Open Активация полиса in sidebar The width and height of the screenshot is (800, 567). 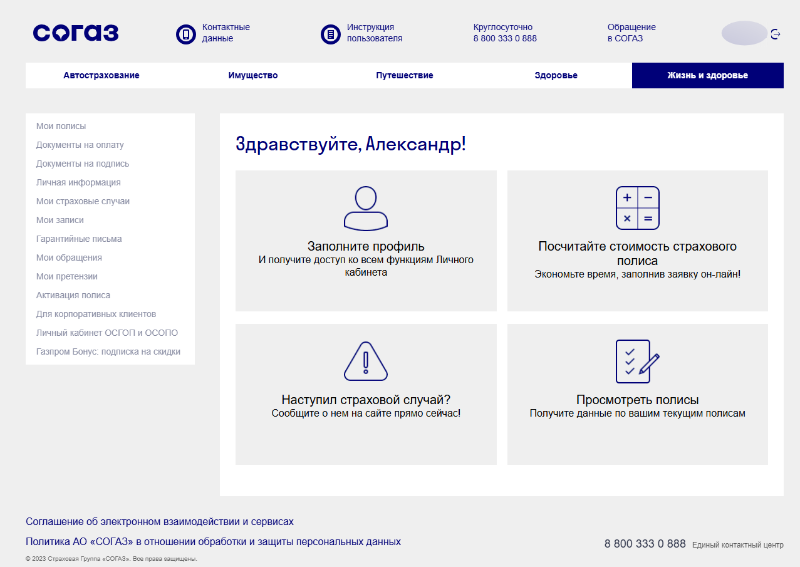[73, 295]
